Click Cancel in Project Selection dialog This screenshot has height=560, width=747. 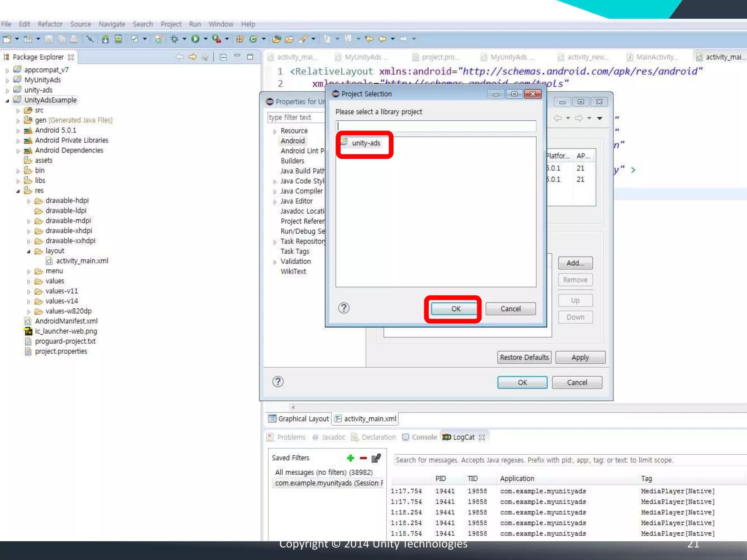tap(510, 309)
